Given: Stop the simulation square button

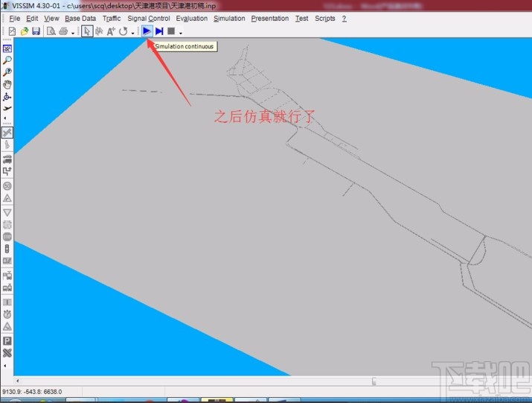Looking at the screenshot, I should (x=171, y=31).
